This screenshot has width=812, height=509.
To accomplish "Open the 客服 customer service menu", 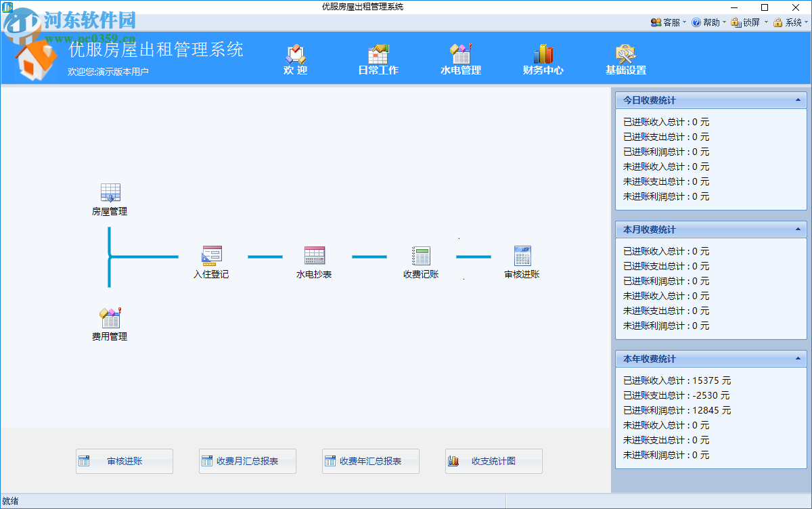I will [668, 22].
